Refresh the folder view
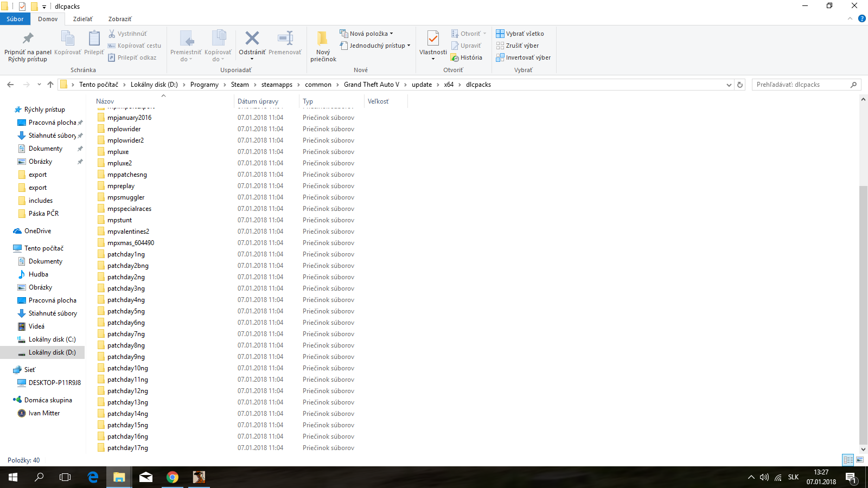The width and height of the screenshot is (868, 488). (739, 85)
